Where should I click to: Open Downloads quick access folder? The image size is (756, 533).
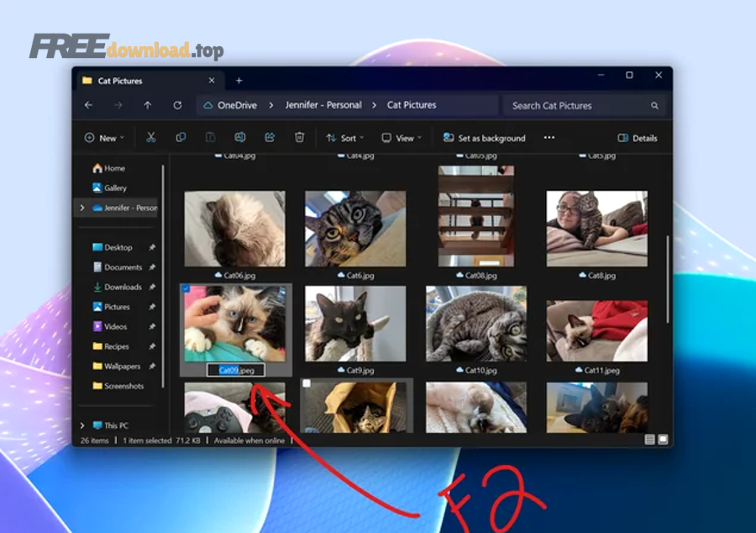point(117,287)
